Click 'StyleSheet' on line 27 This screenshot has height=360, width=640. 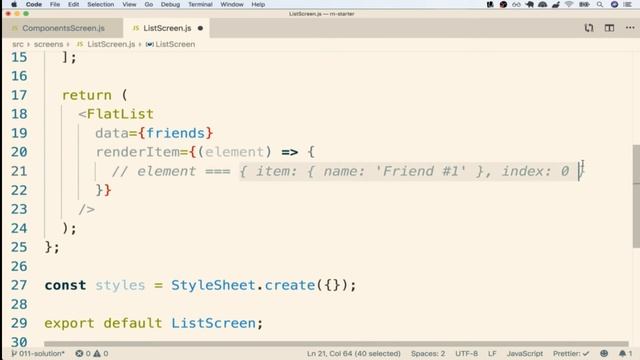213,285
